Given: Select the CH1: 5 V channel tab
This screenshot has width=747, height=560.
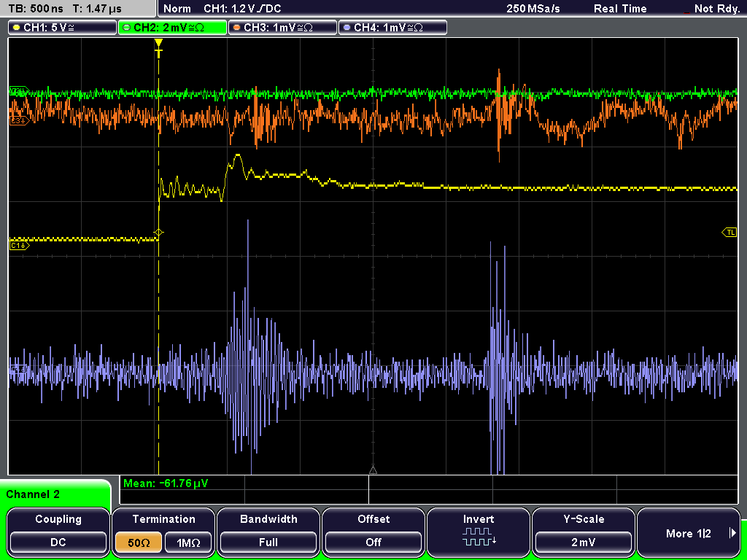Looking at the screenshot, I should click(x=63, y=28).
